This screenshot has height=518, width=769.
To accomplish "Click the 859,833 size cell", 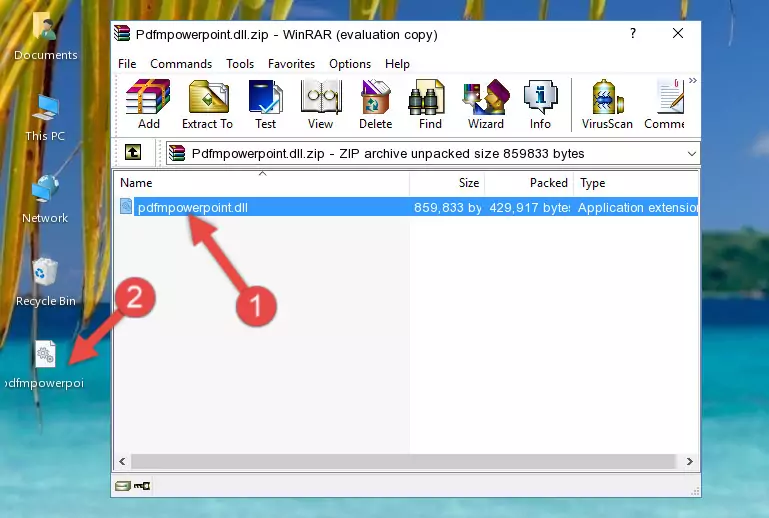I will 447,207.
